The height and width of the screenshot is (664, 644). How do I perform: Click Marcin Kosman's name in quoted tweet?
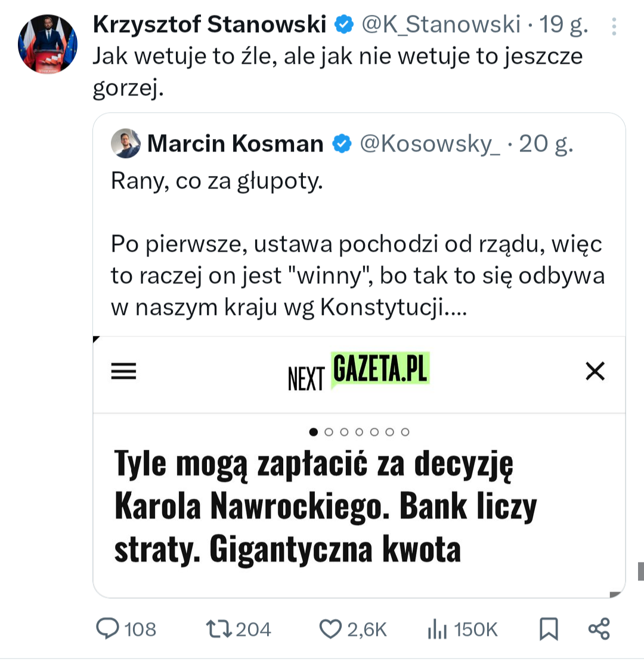(x=235, y=143)
